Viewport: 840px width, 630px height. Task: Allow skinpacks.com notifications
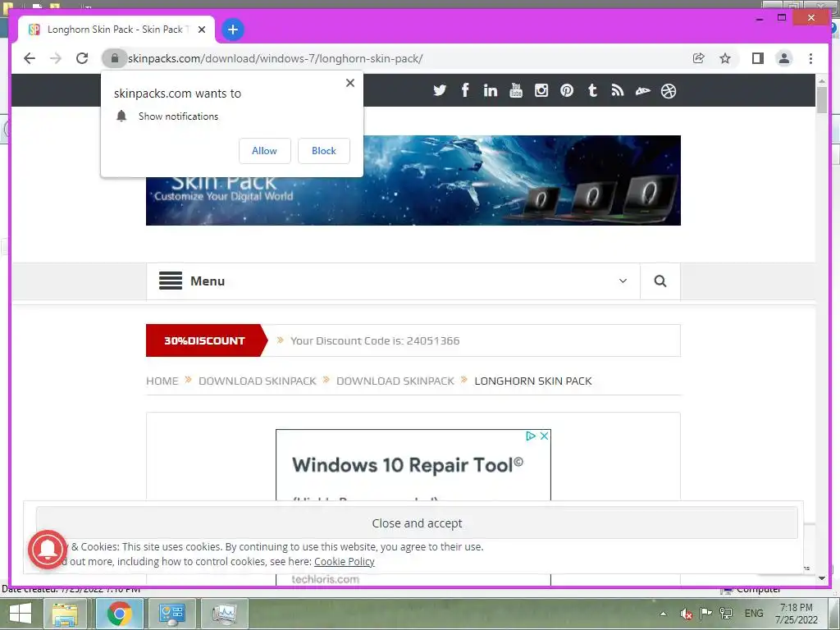point(265,151)
